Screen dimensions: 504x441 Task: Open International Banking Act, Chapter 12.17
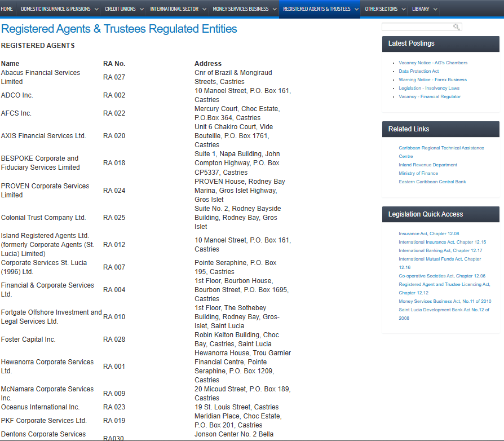click(x=440, y=250)
